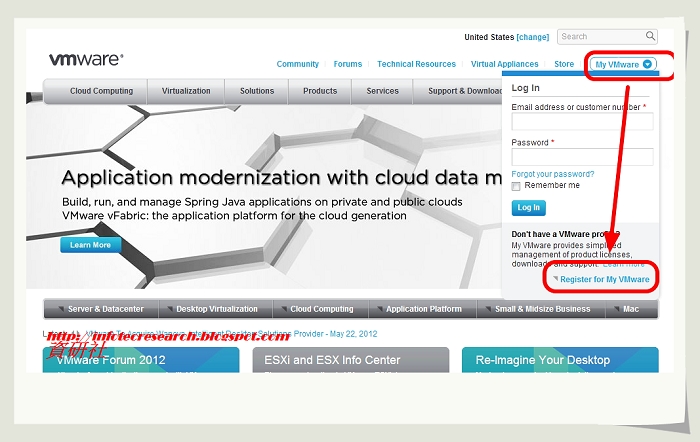Visit the Store link

pyautogui.click(x=564, y=64)
